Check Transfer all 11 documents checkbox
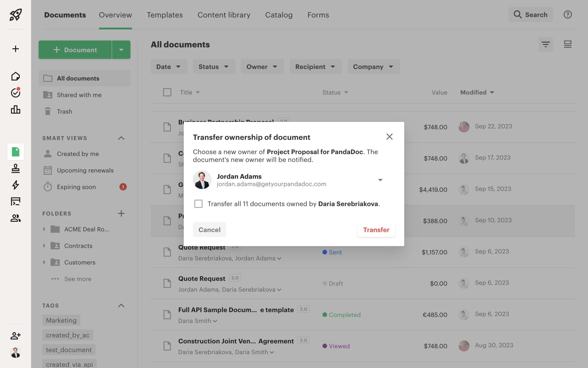Viewport: 588px width, 368px height. coord(198,204)
